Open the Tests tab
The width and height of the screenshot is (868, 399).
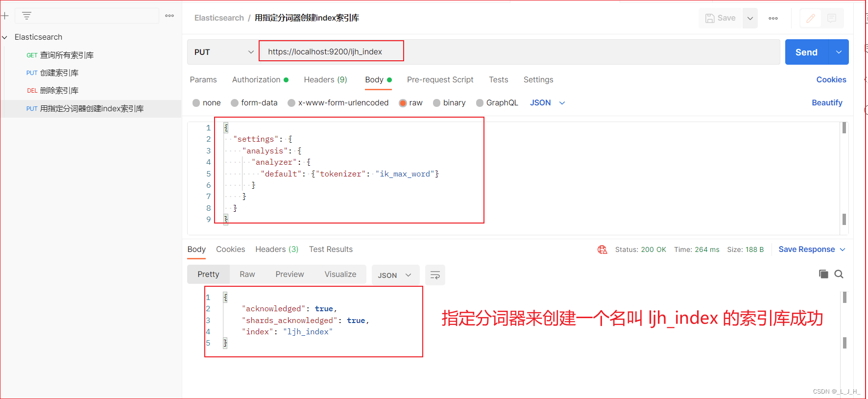pyautogui.click(x=498, y=79)
